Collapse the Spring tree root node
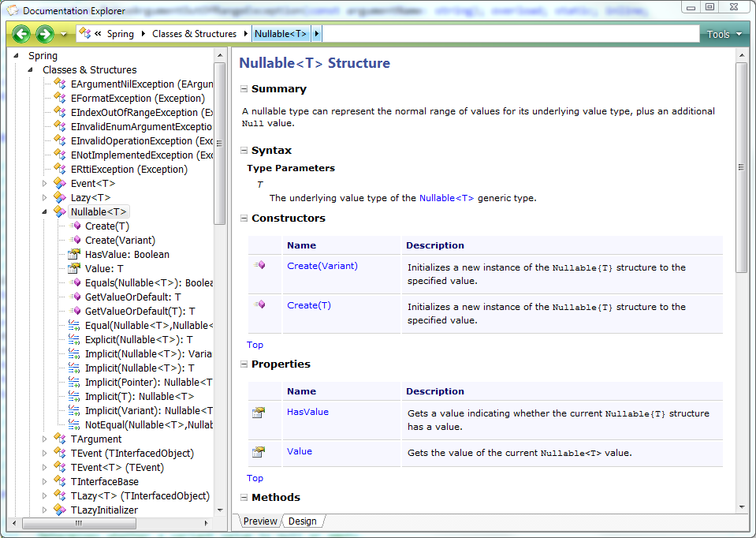The image size is (756, 538). point(16,56)
